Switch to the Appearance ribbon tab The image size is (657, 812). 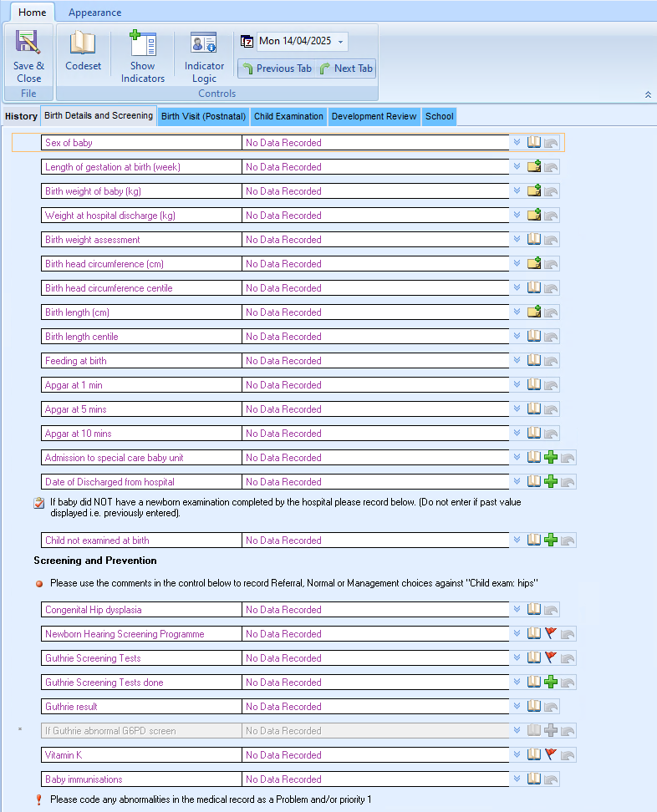pos(94,13)
